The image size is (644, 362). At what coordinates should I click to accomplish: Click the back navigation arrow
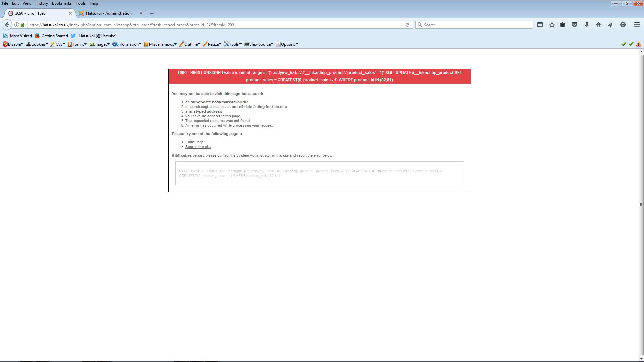coord(7,25)
